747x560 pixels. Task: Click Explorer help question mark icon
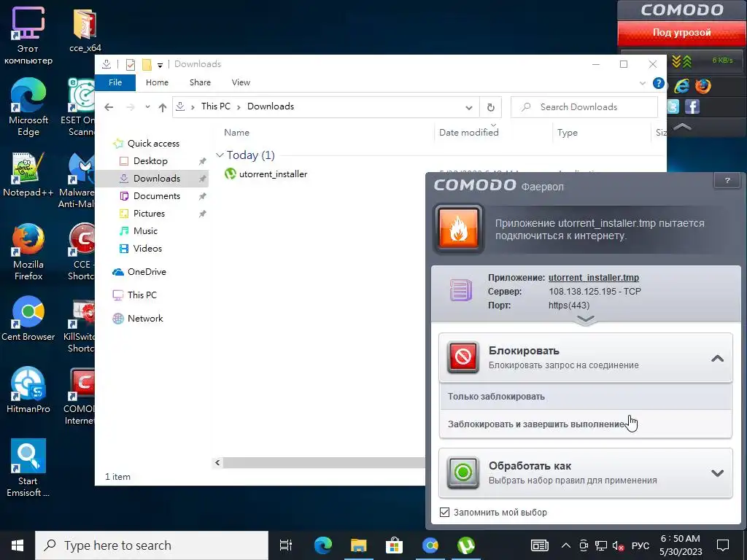(659, 83)
